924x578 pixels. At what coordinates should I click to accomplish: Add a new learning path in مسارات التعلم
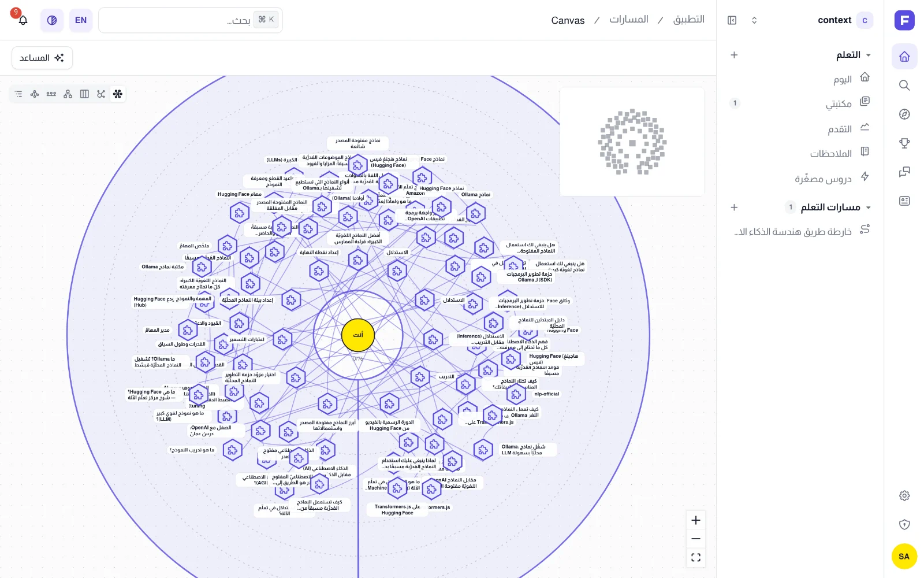pos(734,208)
